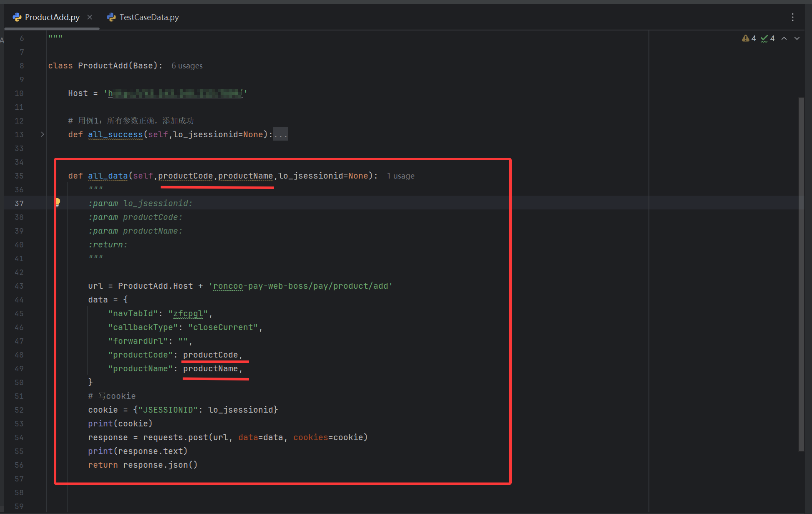Select the ProductAdd.py tab
The width and height of the screenshot is (812, 514).
click(52, 17)
